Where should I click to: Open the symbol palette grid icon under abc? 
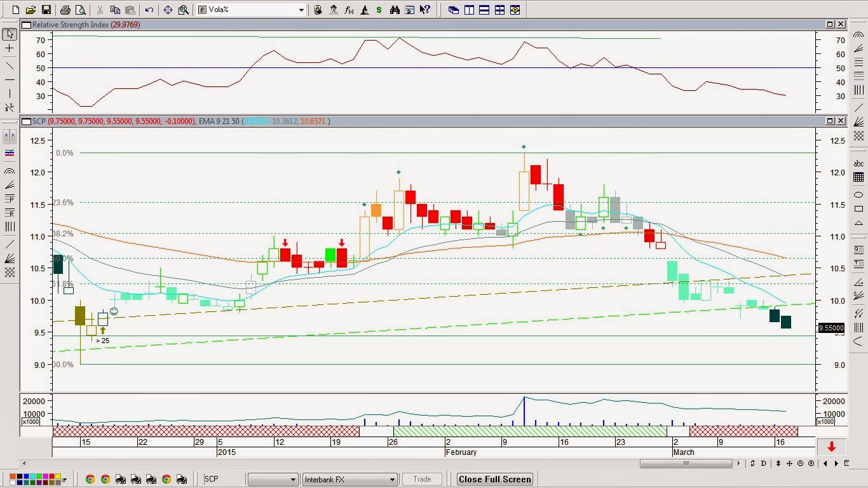(858, 177)
